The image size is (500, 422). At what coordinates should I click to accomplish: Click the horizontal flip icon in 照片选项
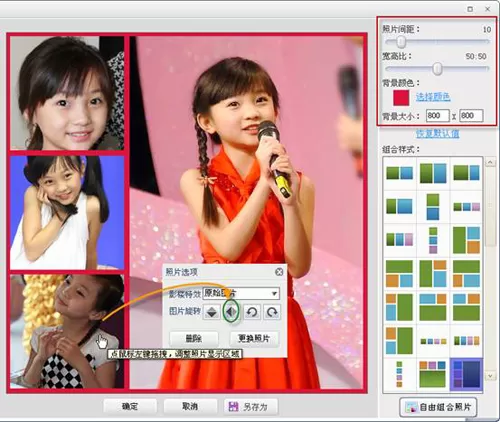pyautogui.click(x=232, y=312)
